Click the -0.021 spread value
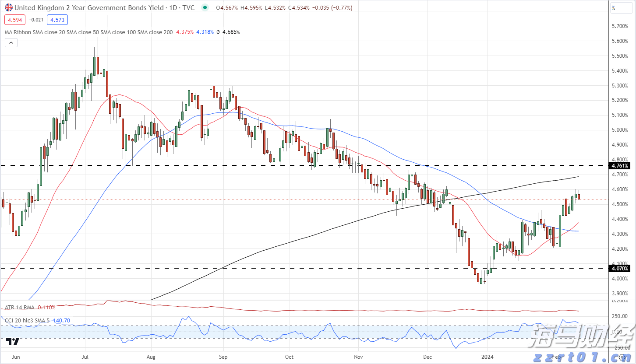Screen dimensions: 636x364 35,20
